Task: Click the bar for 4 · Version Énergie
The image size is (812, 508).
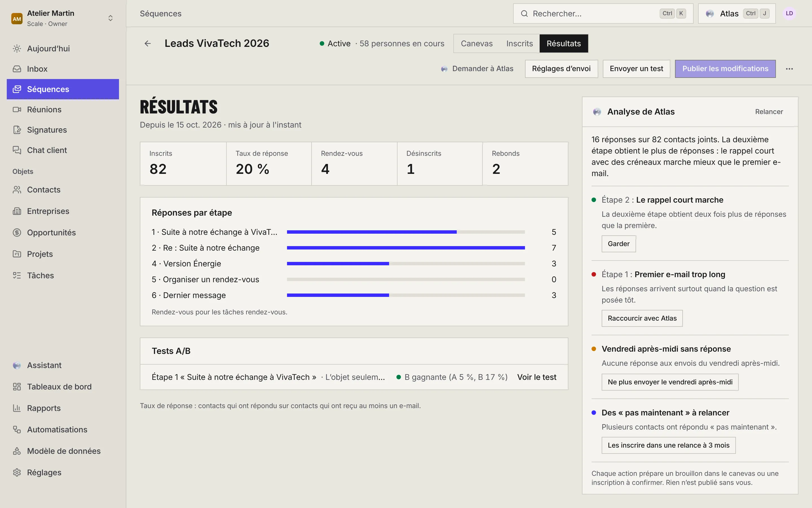Action: point(406,264)
